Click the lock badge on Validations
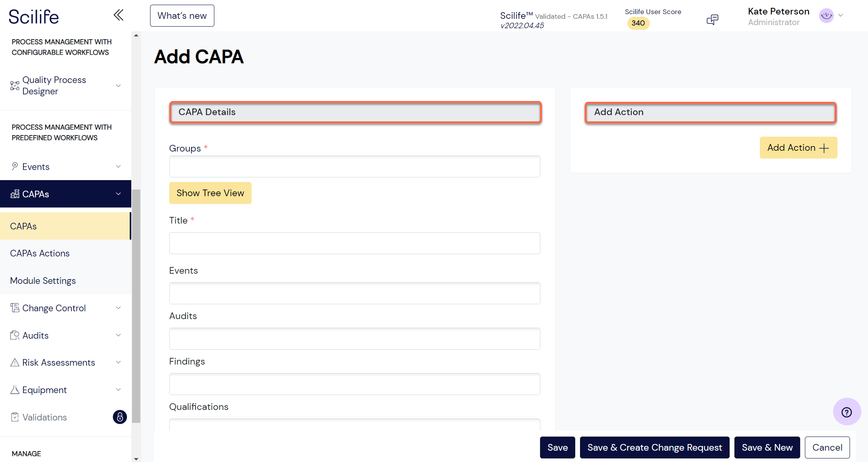 pos(120,417)
